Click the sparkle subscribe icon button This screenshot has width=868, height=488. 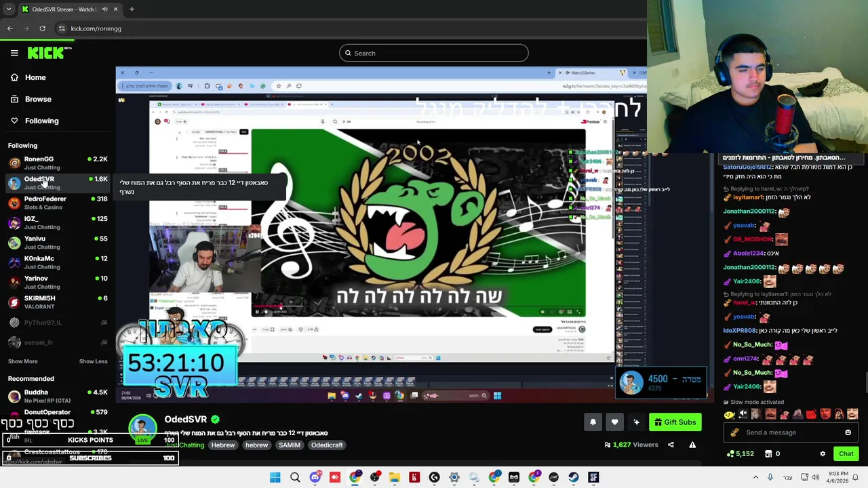click(636, 422)
